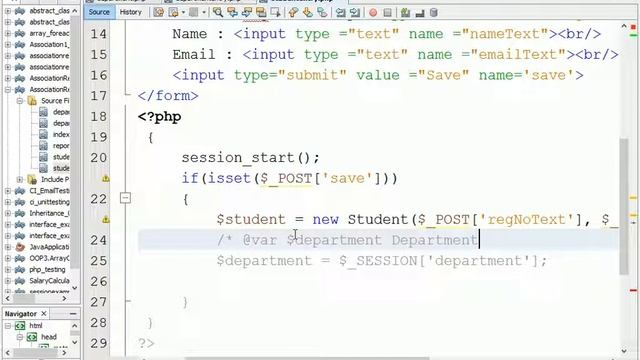Screen dimensions: 640x360
Task: Click line number 26 in the gutter
Action: pos(98,281)
